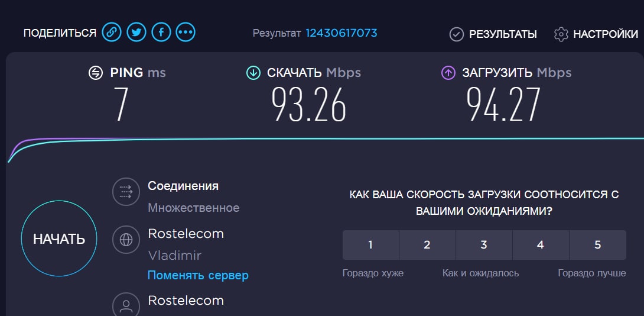Share the result on Facebook
Viewport: 644px width, 316px height.
click(161, 32)
